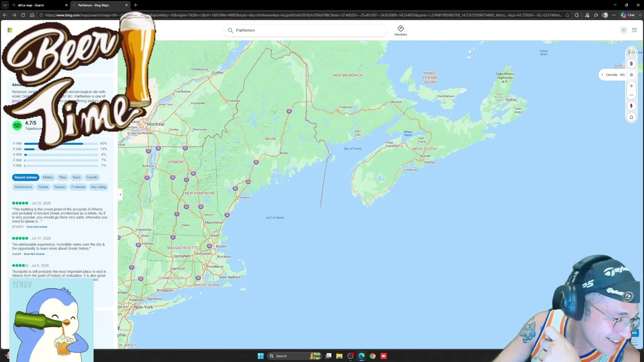This screenshot has width=644, height=362.
Task: Reload the page
Action: pos(23,15)
